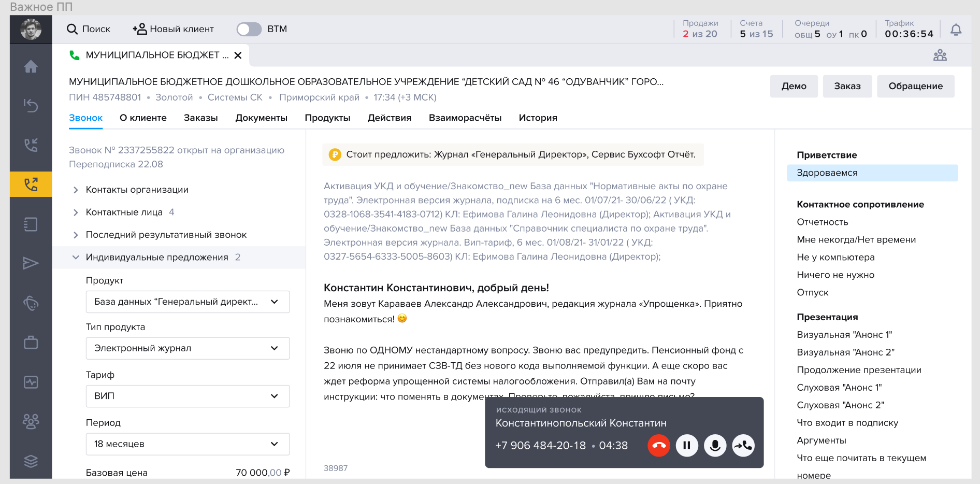
Task: Open notifications bell
Action: [956, 30]
